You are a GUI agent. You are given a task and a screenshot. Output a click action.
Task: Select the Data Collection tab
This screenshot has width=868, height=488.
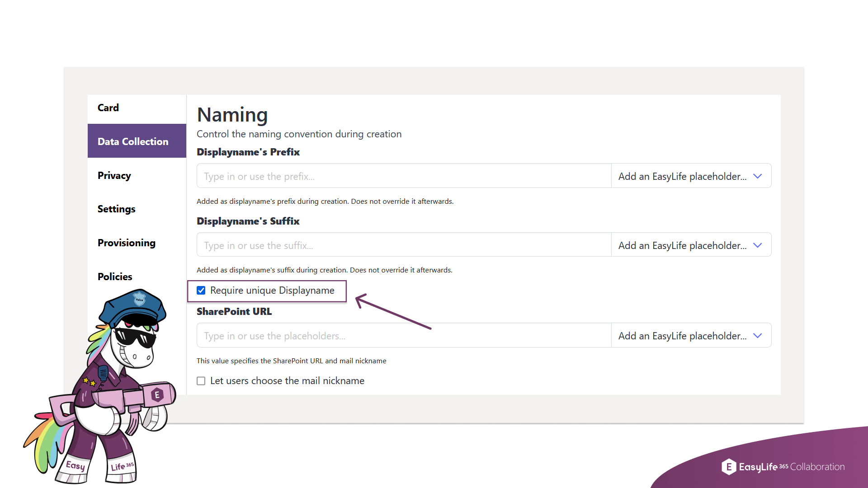coord(137,141)
